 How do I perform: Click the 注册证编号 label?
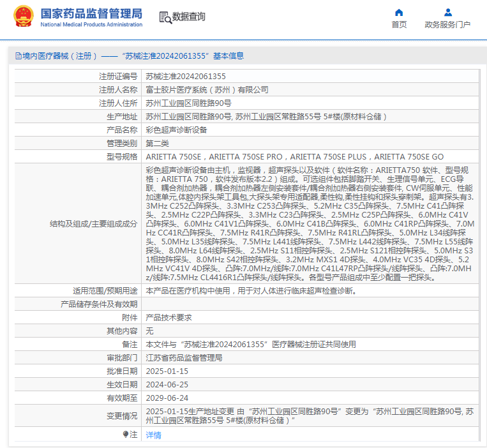118,77
